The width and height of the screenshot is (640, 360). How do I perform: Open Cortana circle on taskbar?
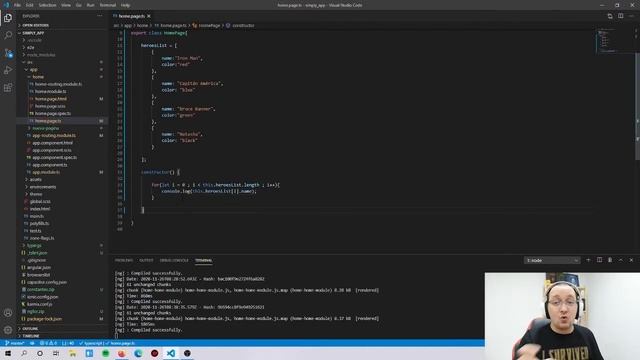point(40,353)
